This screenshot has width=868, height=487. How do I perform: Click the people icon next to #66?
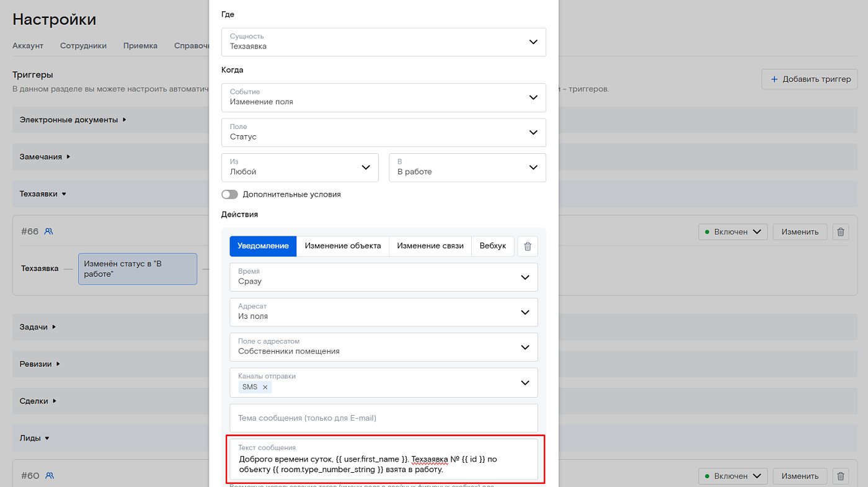[x=49, y=231]
